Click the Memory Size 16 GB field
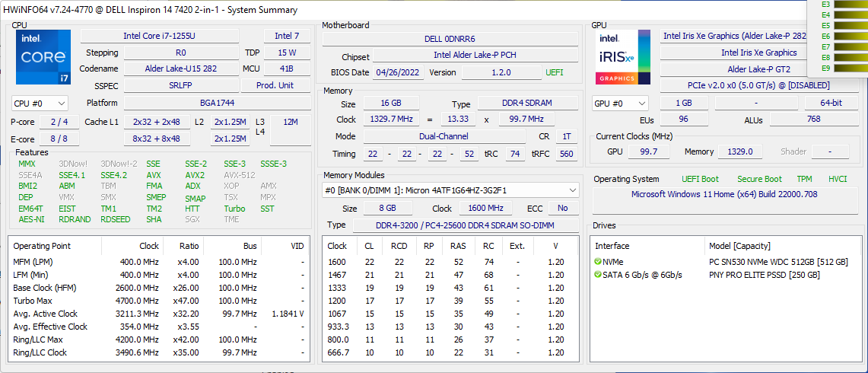This screenshot has width=868, height=373. point(391,103)
